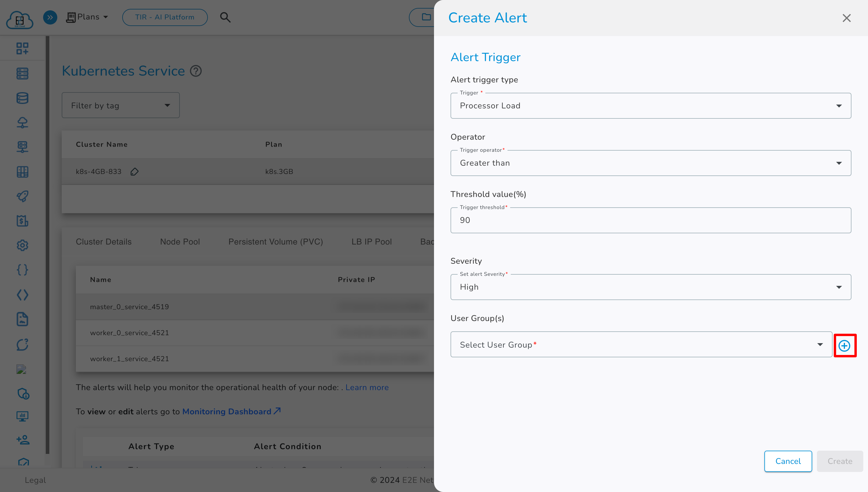868x492 pixels.
Task: Switch to the Persistent Volume PVC tab
Action: (x=275, y=242)
